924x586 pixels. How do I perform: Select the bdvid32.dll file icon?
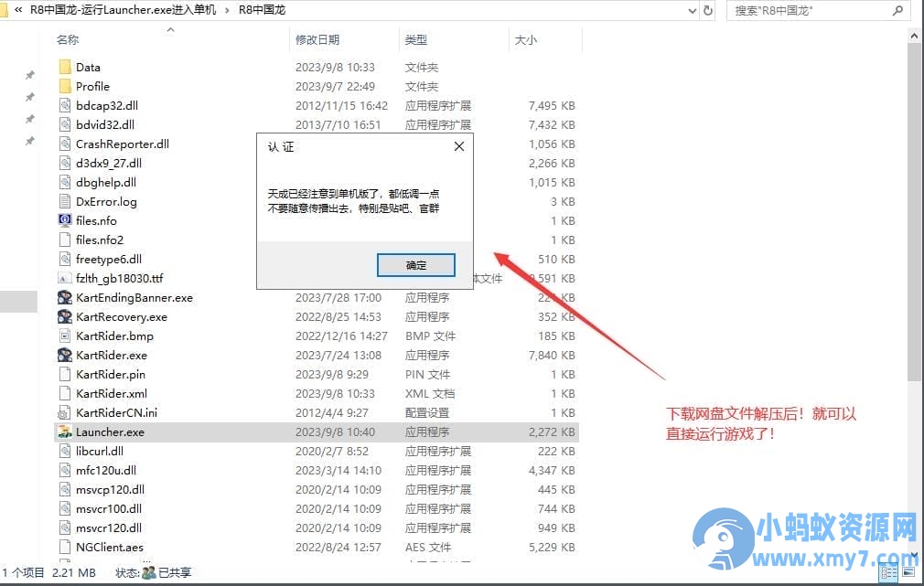(65, 125)
